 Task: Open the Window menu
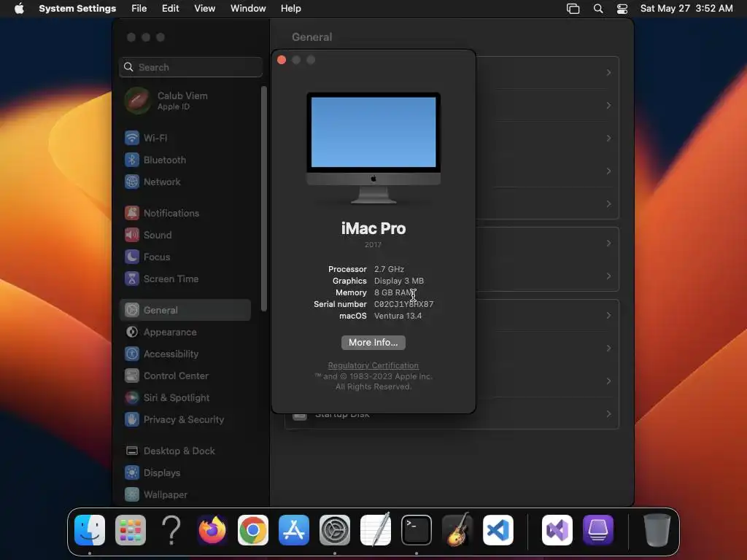point(248,9)
